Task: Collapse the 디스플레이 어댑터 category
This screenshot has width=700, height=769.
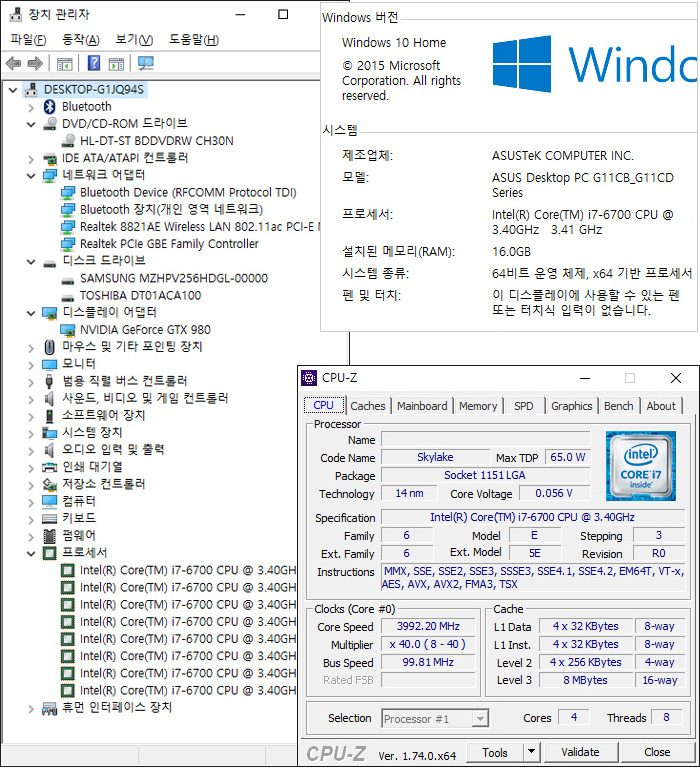Action: pyautogui.click(x=31, y=313)
